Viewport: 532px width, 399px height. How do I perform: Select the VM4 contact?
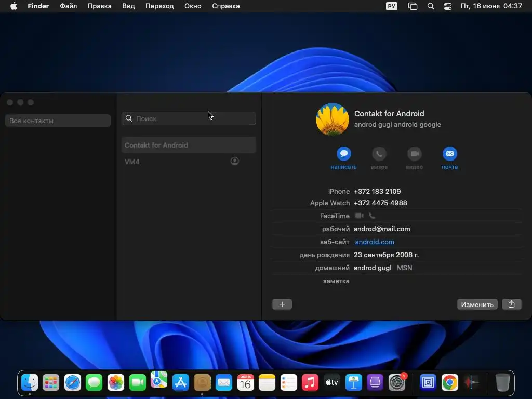click(x=189, y=162)
